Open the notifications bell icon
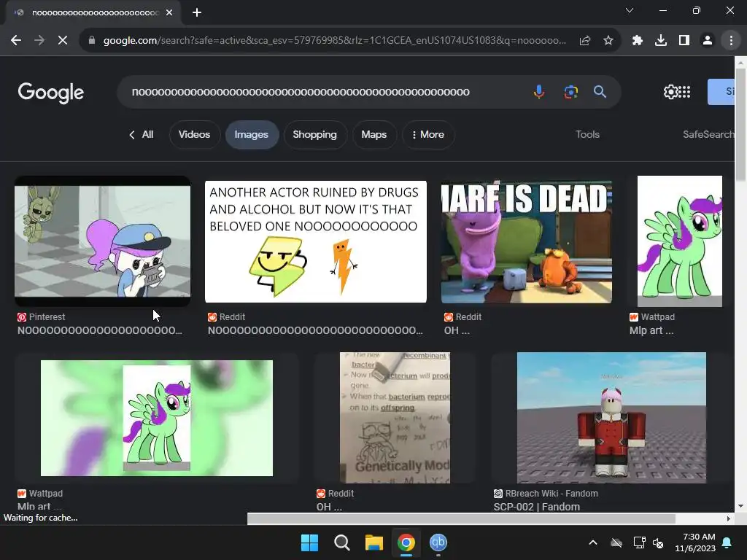 [727, 542]
